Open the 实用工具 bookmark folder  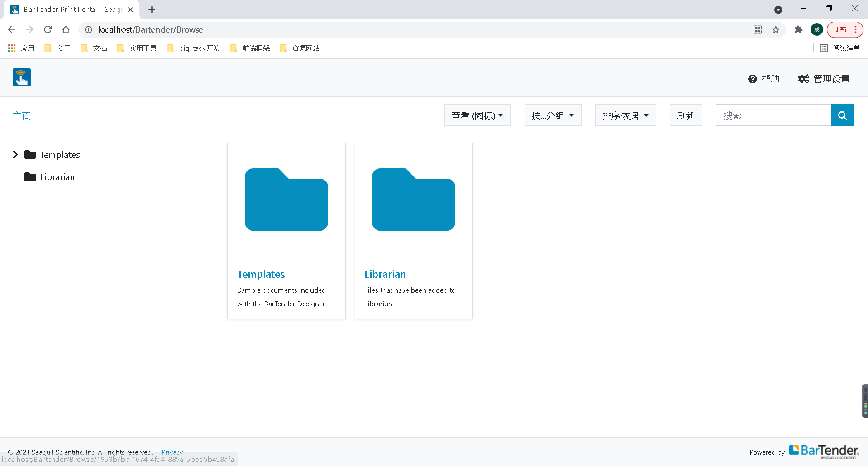[137, 48]
